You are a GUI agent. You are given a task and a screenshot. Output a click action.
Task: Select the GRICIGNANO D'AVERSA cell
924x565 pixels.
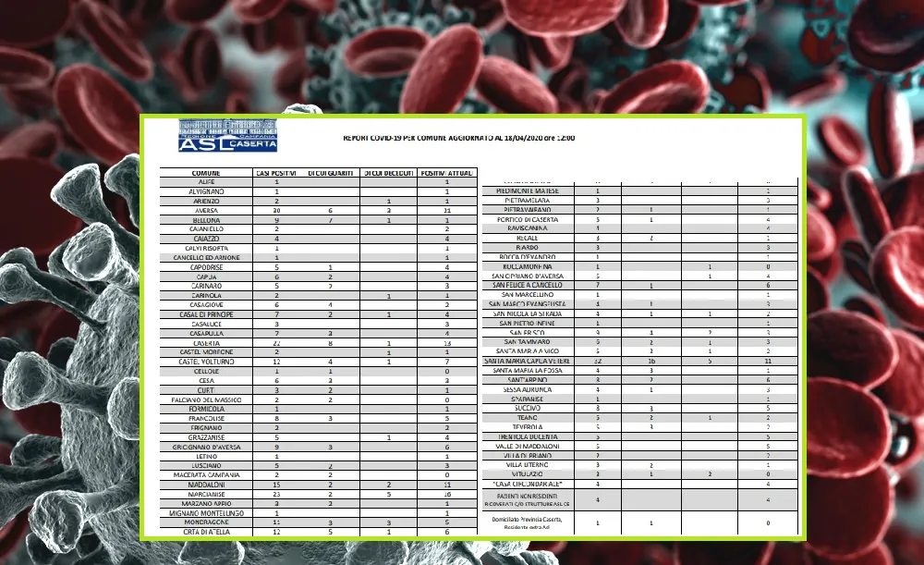point(206,447)
